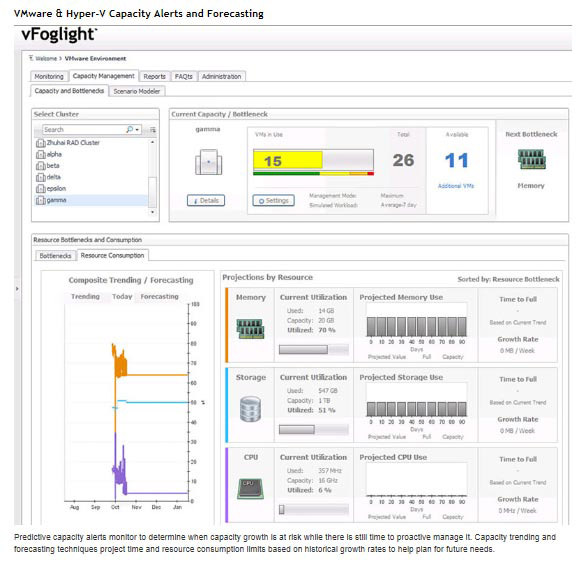Click cluster list scroll down arrow

(152, 212)
